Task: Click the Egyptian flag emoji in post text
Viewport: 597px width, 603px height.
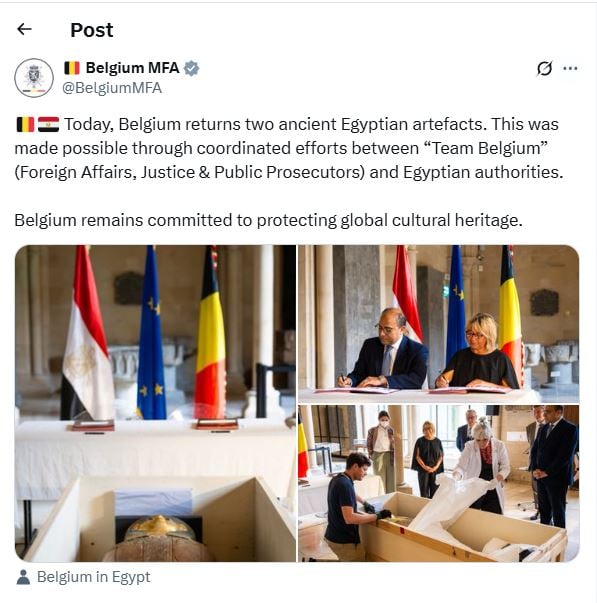Action: point(48,125)
